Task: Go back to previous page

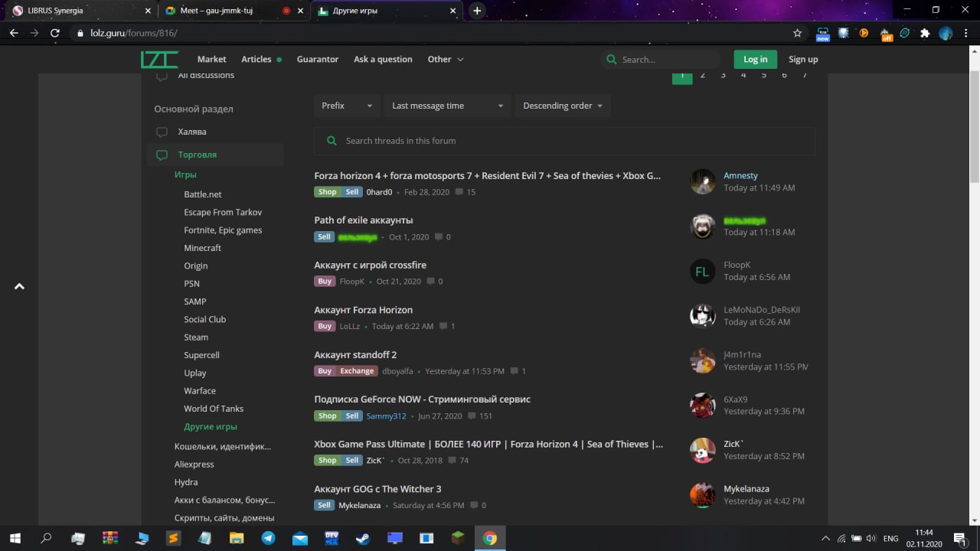Action: click(x=14, y=33)
